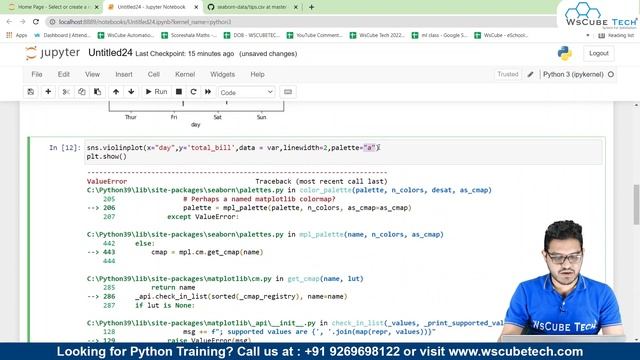
Task: Open the WsCube Tech 2022 bookmark
Action: pos(378,36)
